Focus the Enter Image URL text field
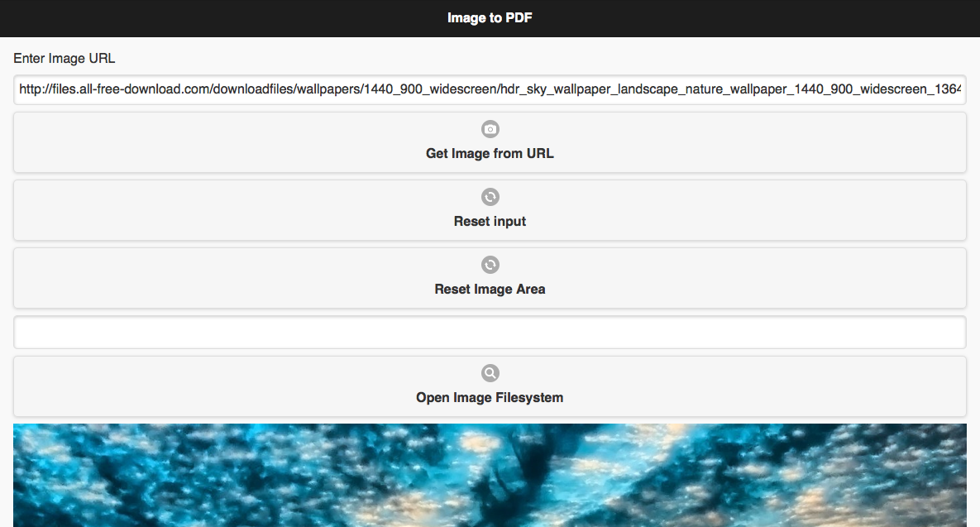Image resolution: width=980 pixels, height=527 pixels. tap(490, 89)
